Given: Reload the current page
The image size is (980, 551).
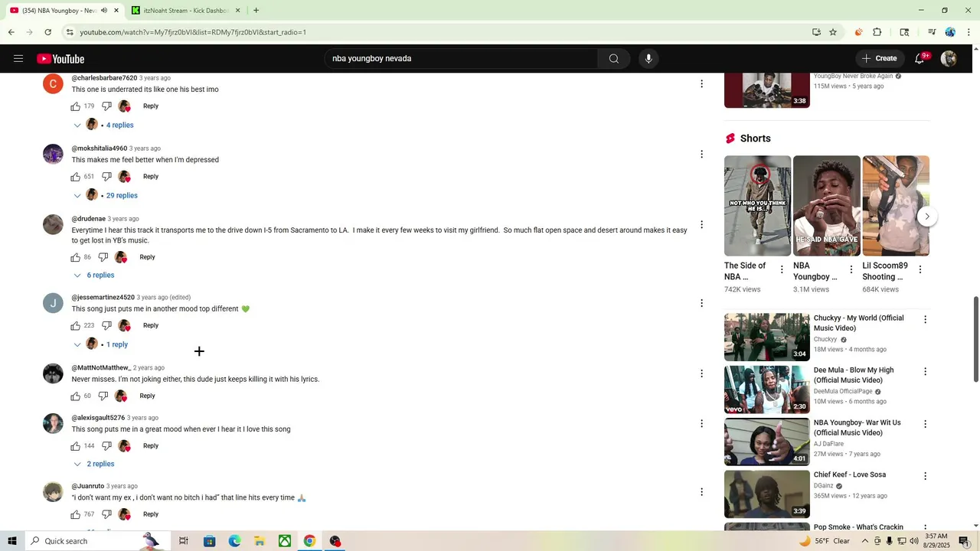Looking at the screenshot, I should click(x=47, y=32).
